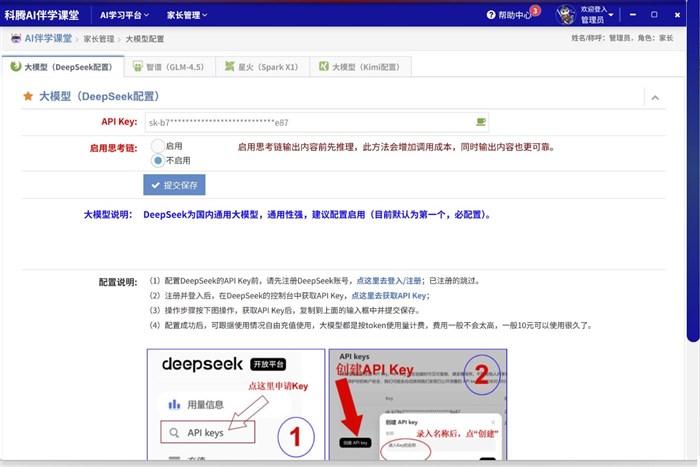Click the star icon beside 大模型 heading
700x467 pixels.
pos(27,97)
